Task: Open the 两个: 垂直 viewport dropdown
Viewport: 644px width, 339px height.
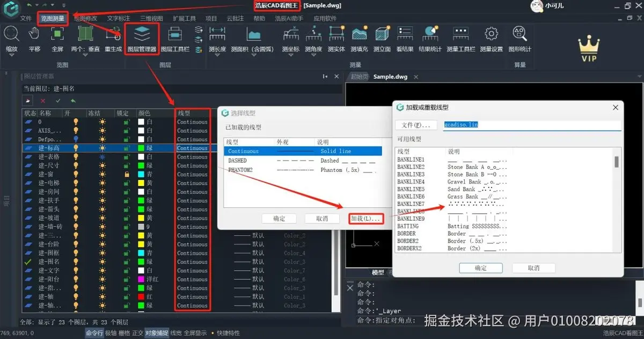Action: (85, 55)
